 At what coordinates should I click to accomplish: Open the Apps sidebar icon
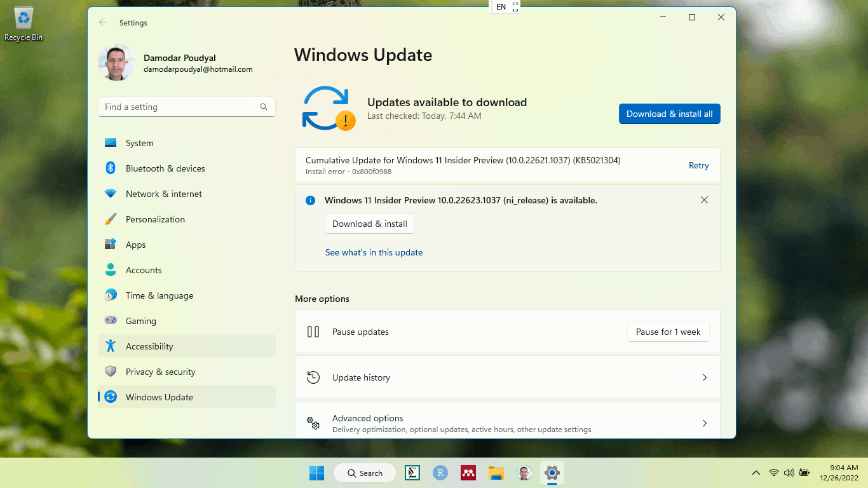click(x=111, y=245)
